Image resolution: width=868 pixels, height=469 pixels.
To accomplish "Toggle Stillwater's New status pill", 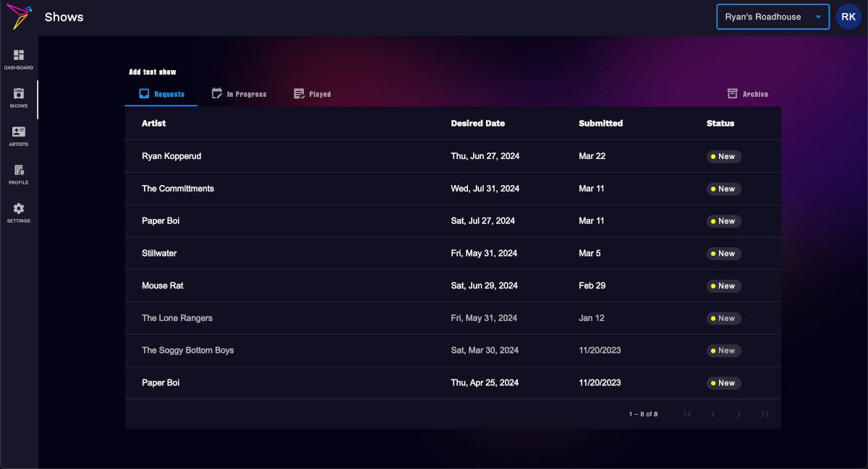I will point(723,253).
